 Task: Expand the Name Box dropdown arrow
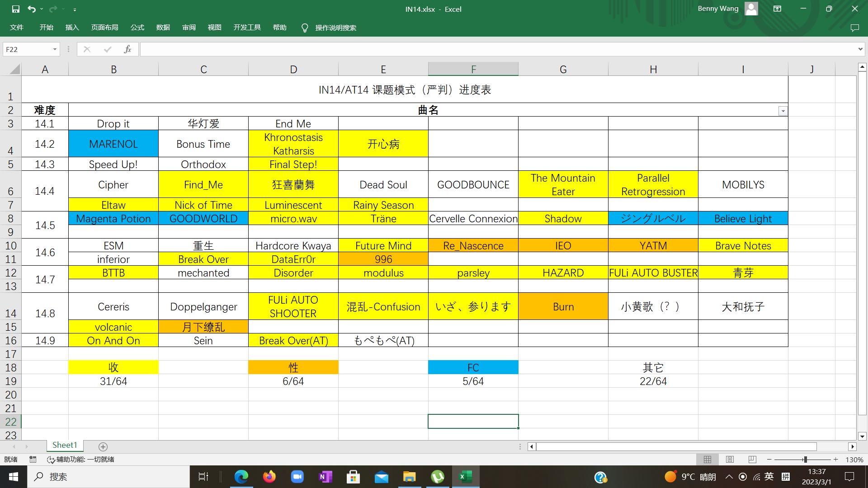55,49
